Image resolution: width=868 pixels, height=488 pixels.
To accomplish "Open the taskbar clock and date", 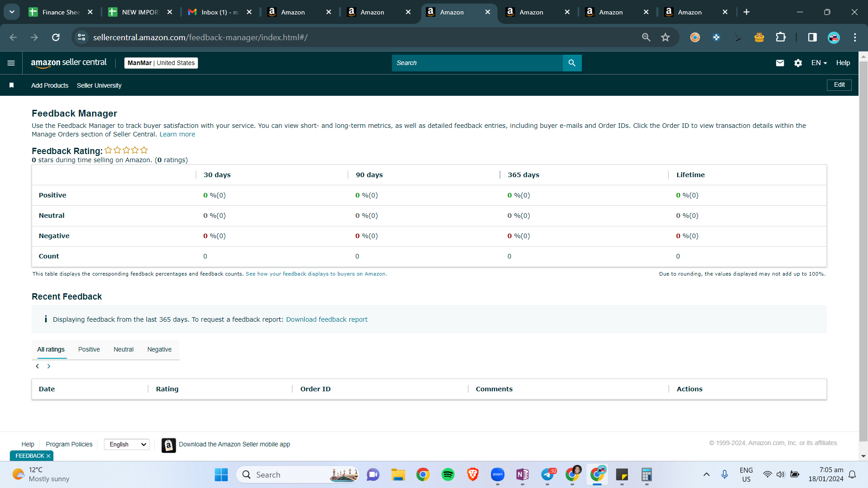I will point(826,474).
